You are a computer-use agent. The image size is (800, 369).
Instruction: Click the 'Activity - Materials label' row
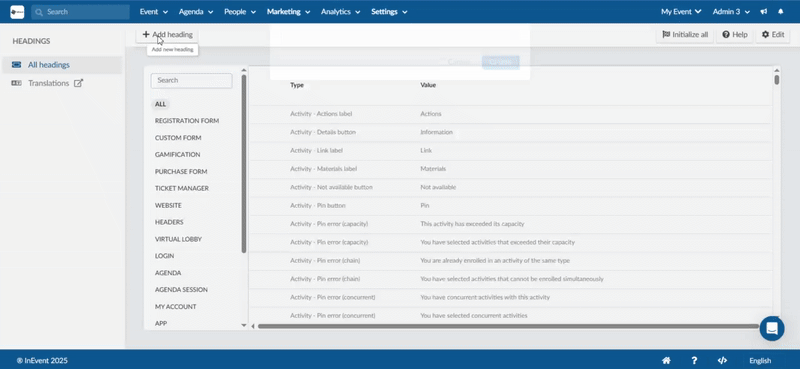[x=510, y=169]
